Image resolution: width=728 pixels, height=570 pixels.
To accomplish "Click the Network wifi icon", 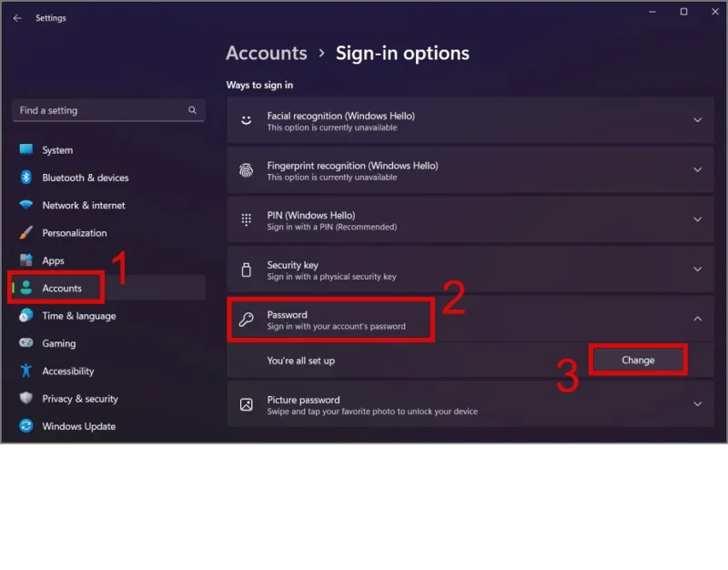I will (26, 205).
